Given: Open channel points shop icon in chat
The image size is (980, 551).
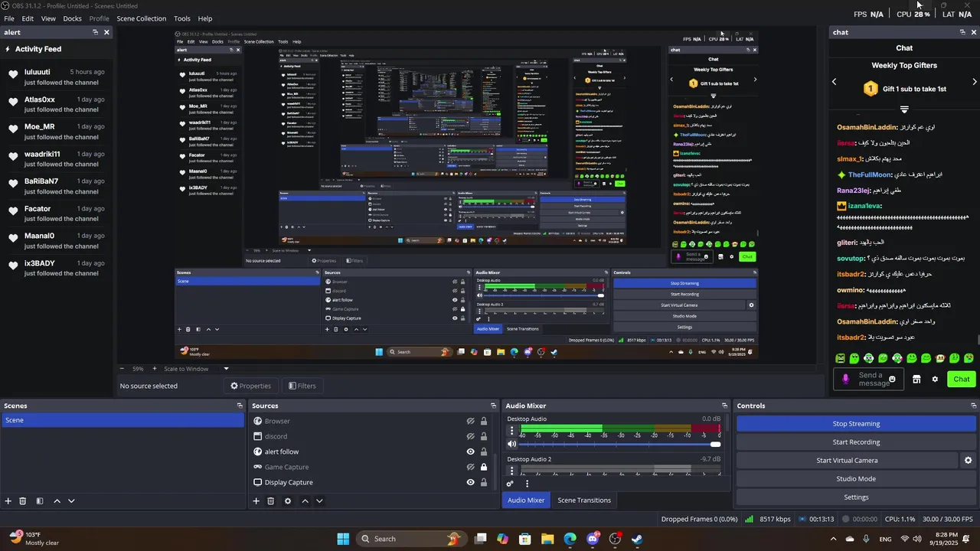Looking at the screenshot, I should (916, 380).
